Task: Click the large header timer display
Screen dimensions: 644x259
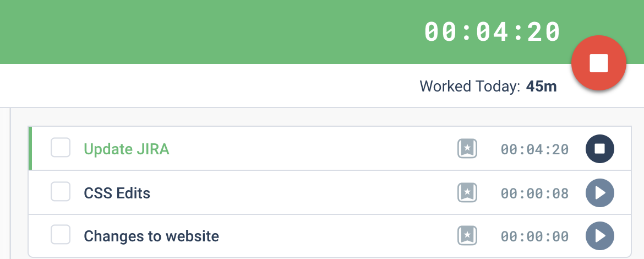Action: click(492, 31)
